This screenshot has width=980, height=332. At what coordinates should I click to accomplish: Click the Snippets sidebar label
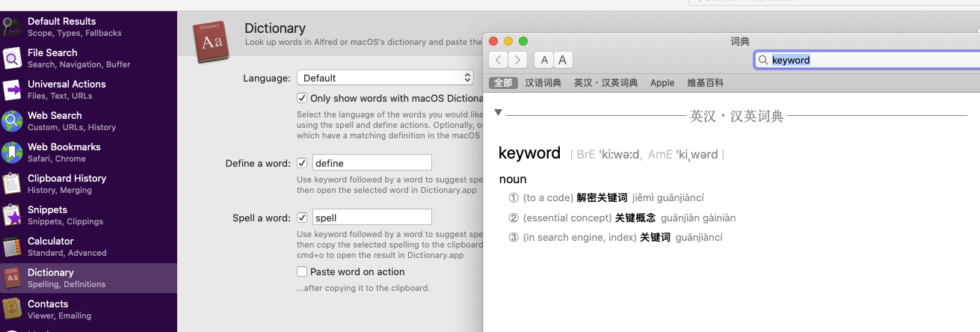pyautogui.click(x=48, y=209)
